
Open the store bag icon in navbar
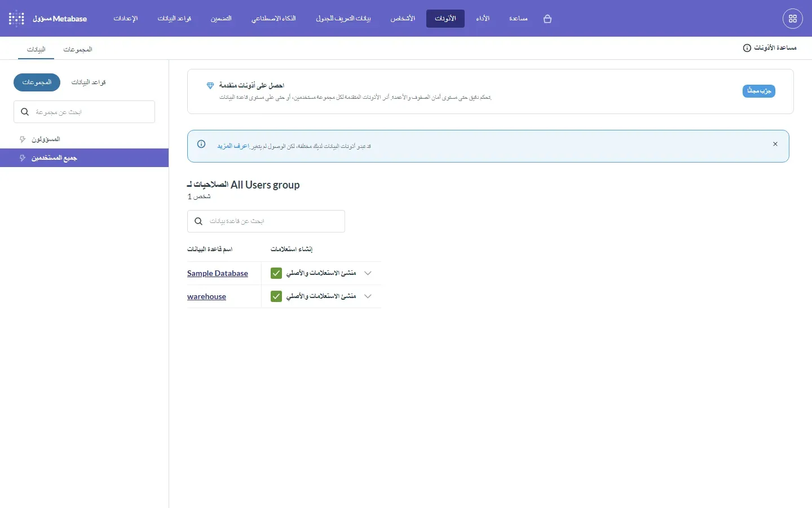pos(547,19)
